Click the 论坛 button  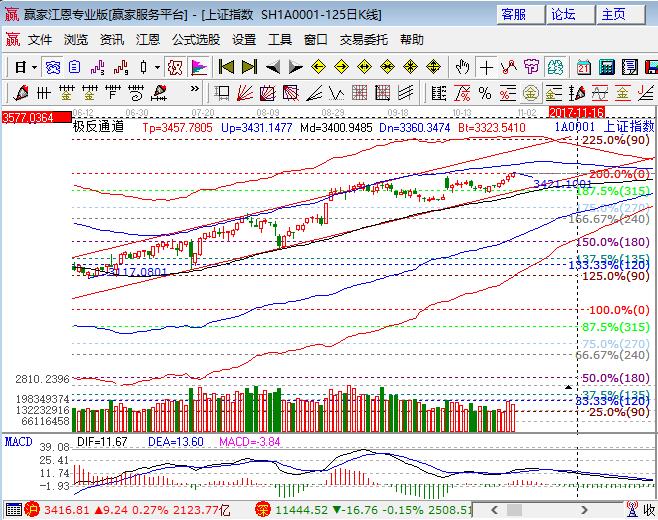point(563,14)
